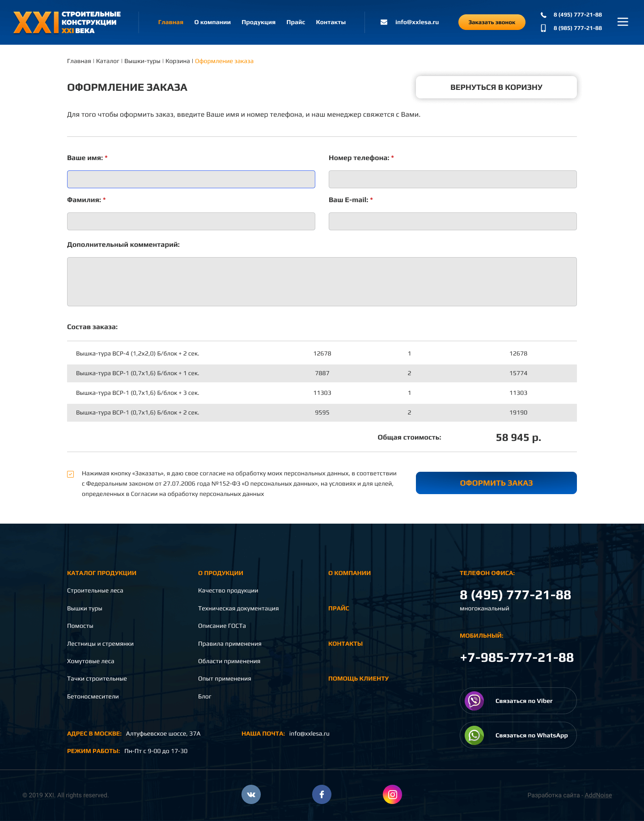Click ПРАЙС footer heading link
Screen dimensions: 644x821
coord(339,609)
